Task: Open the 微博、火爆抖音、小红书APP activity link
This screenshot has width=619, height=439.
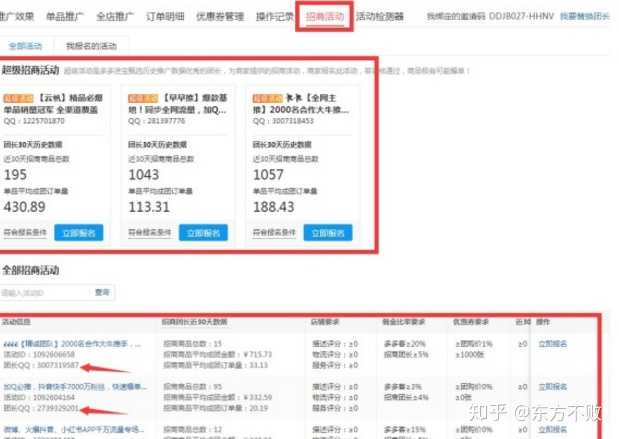Action: 74,430
